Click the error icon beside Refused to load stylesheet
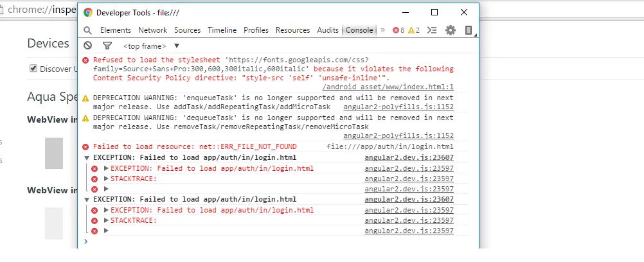644x262 pixels. point(85,60)
